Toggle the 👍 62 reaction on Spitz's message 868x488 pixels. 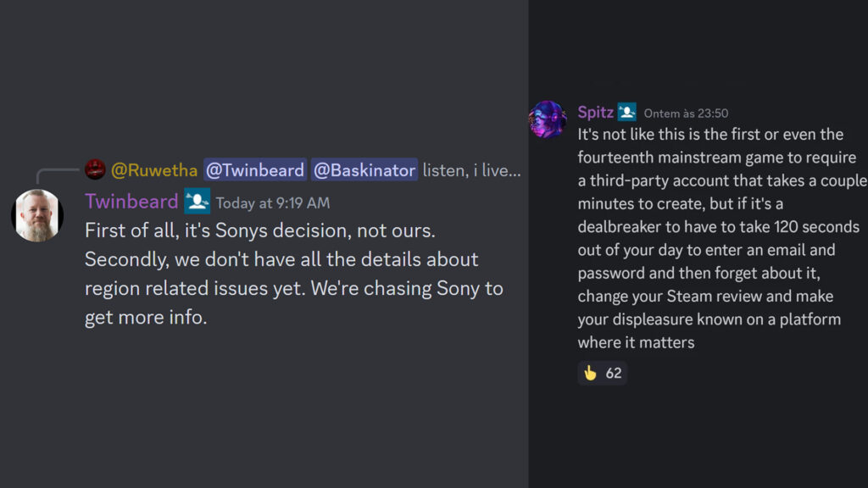click(x=602, y=373)
